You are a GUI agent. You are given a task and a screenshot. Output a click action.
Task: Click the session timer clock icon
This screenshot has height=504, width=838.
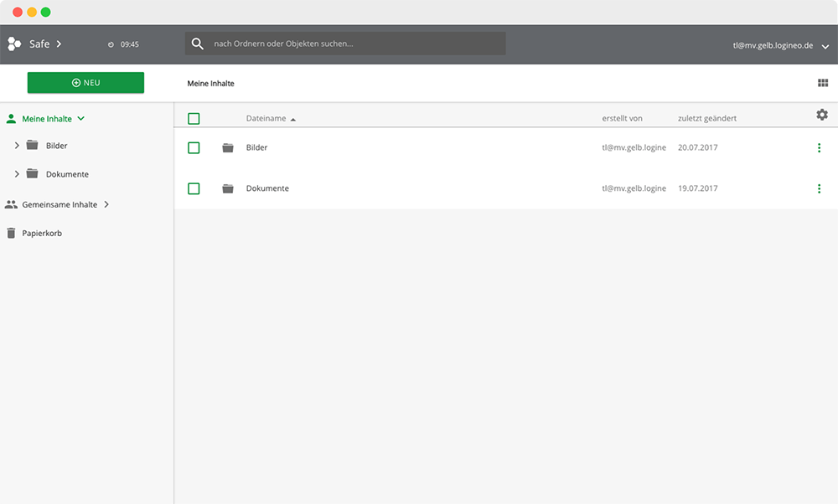coord(111,44)
